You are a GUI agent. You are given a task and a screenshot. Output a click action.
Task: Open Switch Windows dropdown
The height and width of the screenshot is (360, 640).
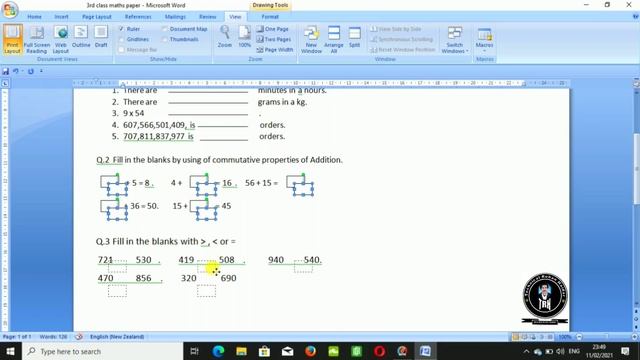(454, 39)
